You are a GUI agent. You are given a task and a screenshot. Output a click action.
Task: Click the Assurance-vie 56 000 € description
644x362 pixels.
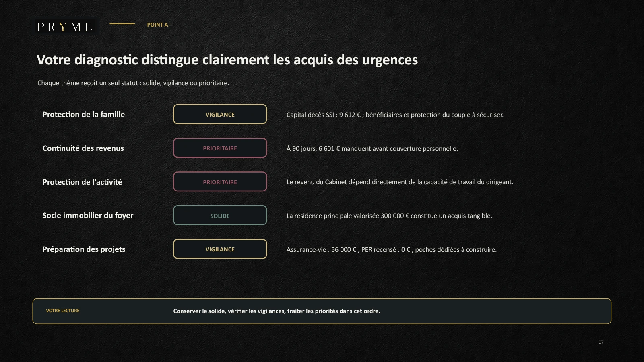click(x=391, y=249)
